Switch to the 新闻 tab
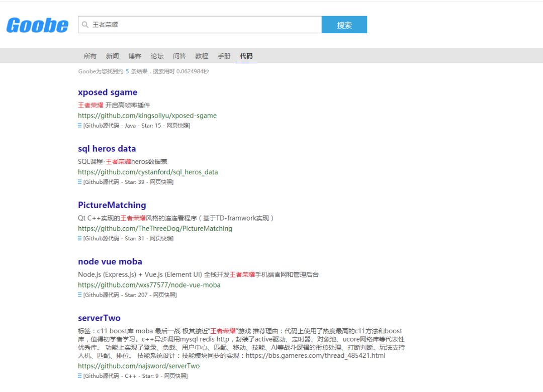543x392 pixels. [112, 56]
